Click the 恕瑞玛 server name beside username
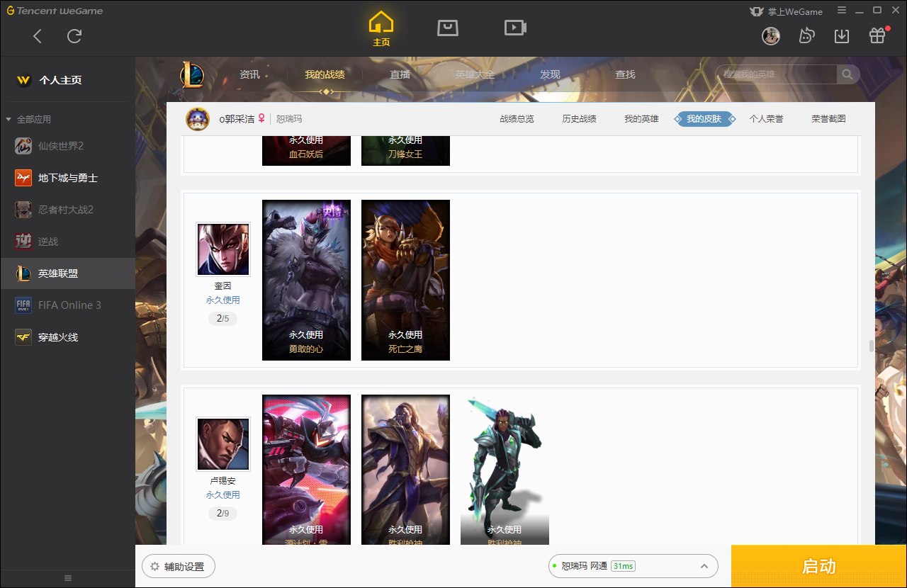The image size is (907, 588). click(289, 119)
